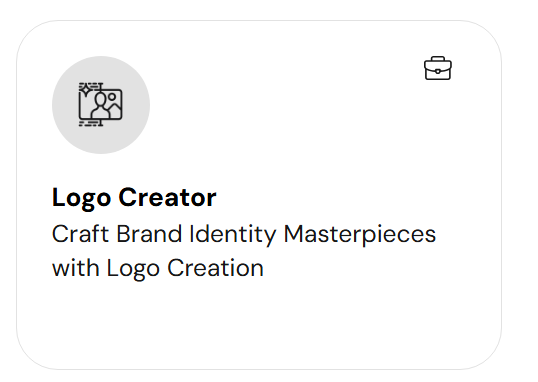Click the word 'Logo' in the bold heading
The height and width of the screenshot is (382, 538).
pyautogui.click(x=82, y=198)
